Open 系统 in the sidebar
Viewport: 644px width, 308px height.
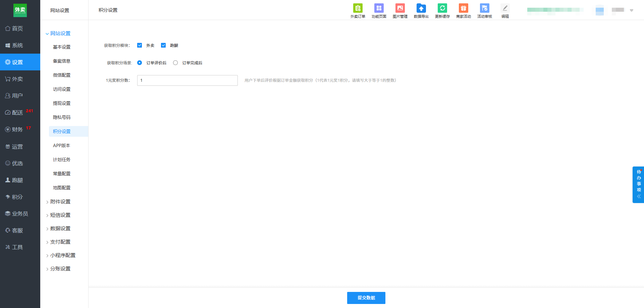tap(20, 45)
